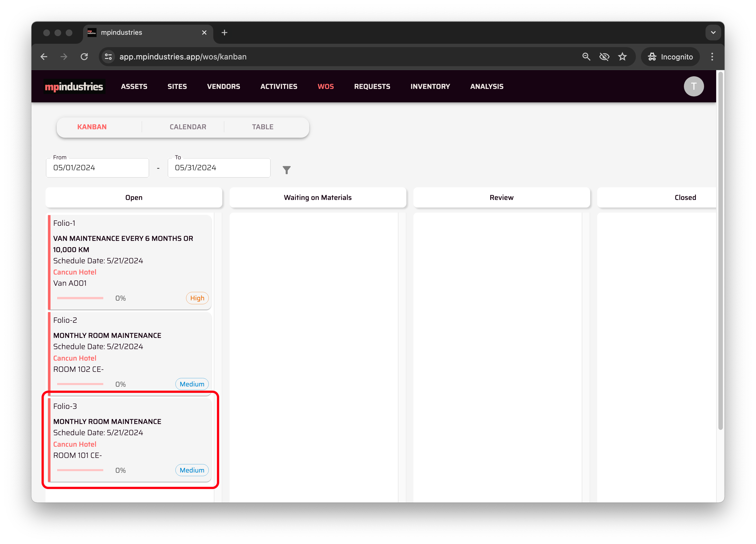756x544 pixels.
Task: Expand the tab search chevron dropdown
Action: (713, 33)
